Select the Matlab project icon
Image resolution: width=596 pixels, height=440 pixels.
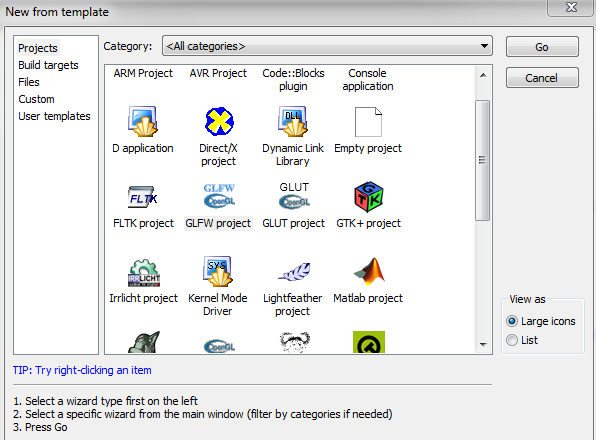pyautogui.click(x=369, y=271)
